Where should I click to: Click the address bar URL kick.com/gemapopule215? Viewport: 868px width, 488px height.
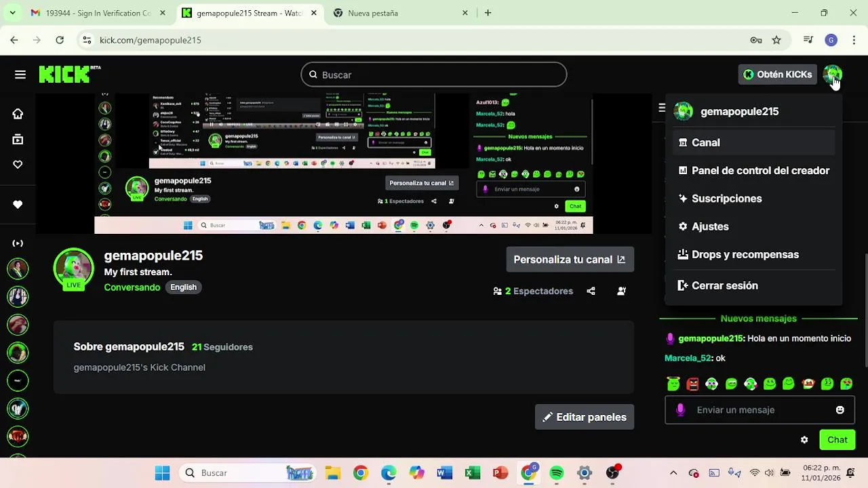click(151, 40)
